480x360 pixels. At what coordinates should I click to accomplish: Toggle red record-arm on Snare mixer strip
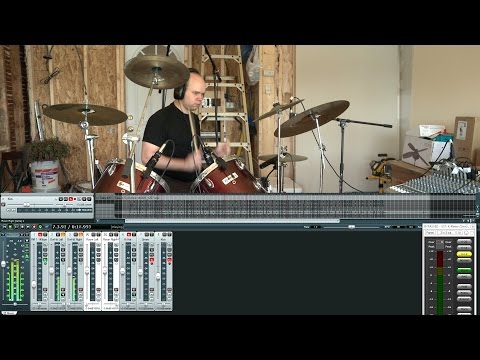tap(152, 259)
